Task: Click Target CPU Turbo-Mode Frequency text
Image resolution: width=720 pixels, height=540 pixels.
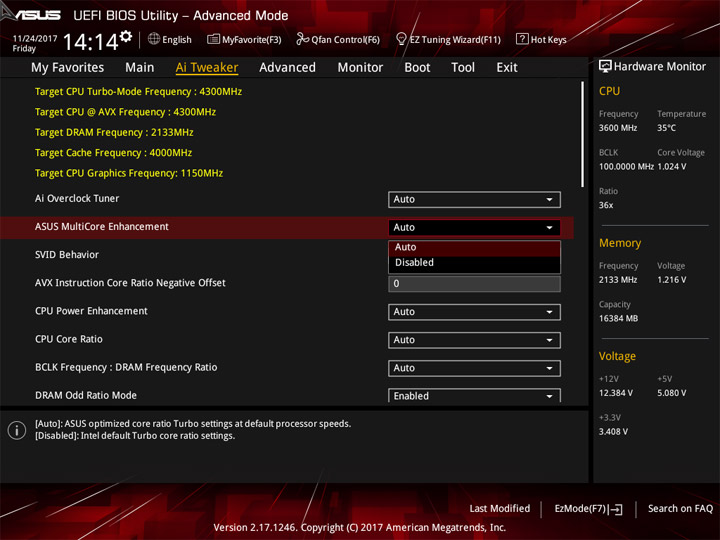Action: click(x=138, y=92)
